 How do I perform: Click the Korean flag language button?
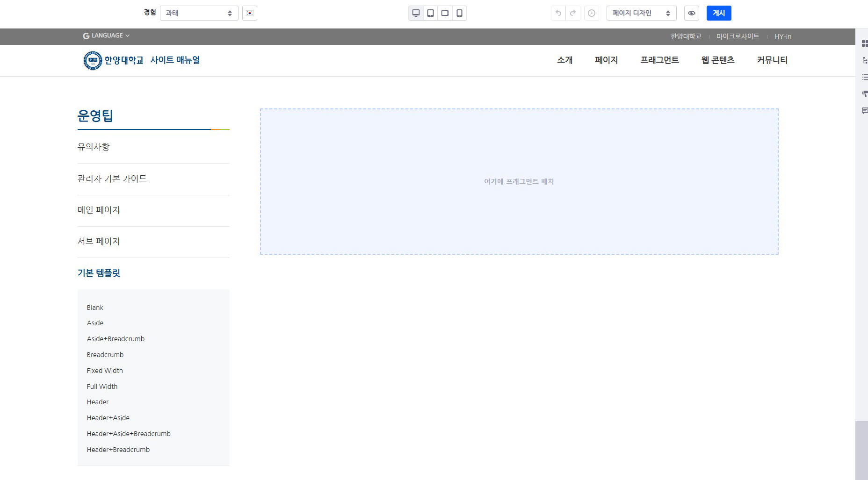[x=250, y=13]
